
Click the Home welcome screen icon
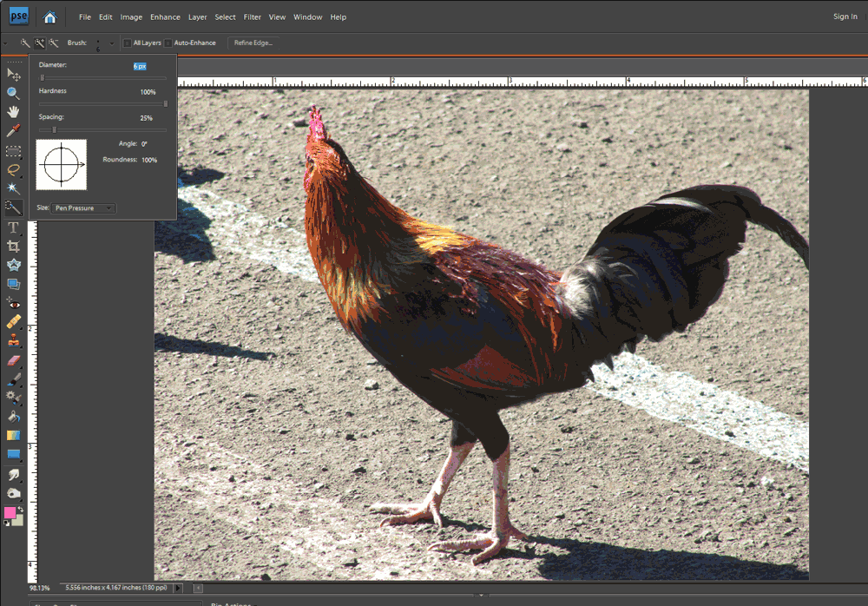49,16
